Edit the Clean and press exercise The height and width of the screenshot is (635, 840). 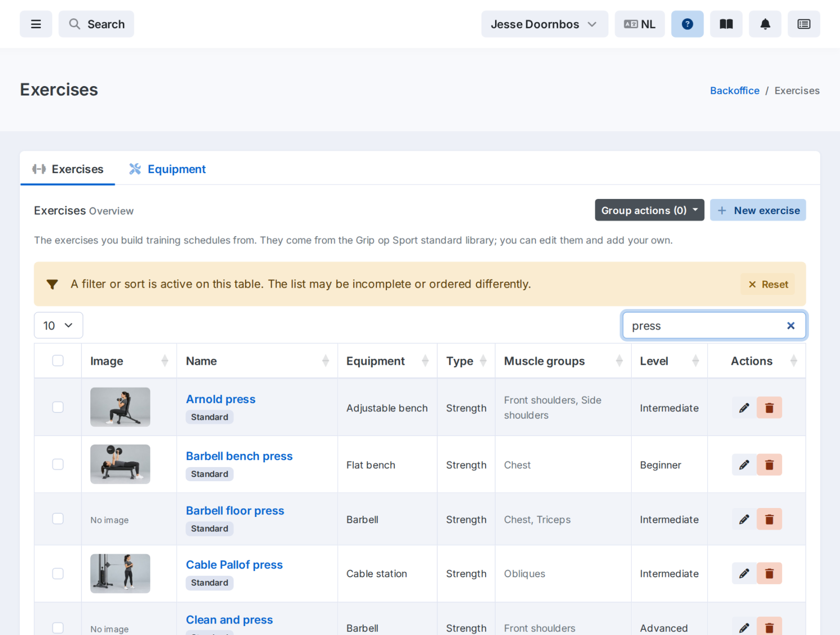[744, 627]
